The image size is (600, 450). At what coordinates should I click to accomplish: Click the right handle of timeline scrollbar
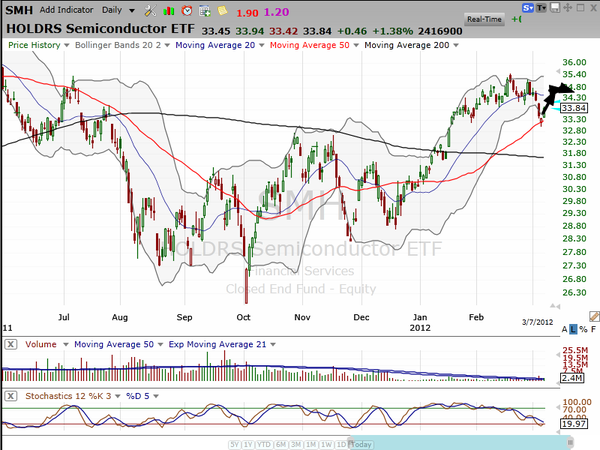click(570, 443)
